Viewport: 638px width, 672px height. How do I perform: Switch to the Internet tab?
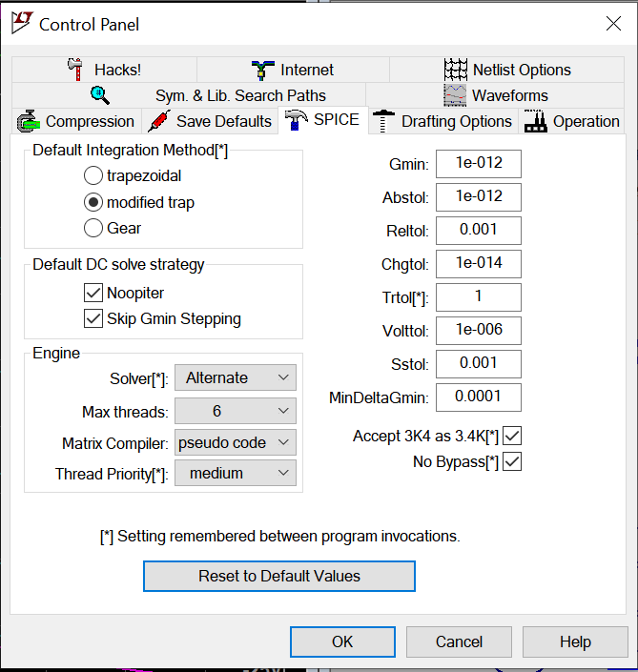coord(293,70)
